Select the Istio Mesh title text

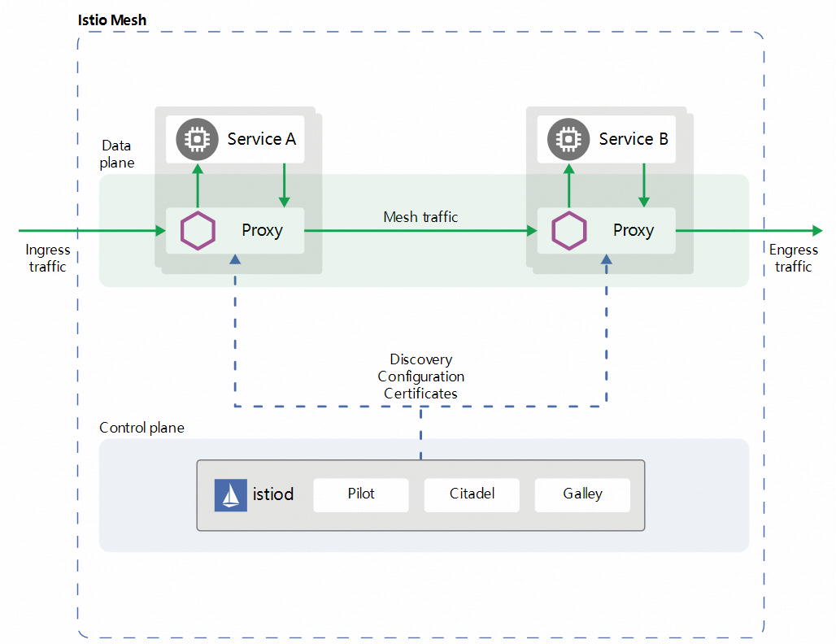112,20
